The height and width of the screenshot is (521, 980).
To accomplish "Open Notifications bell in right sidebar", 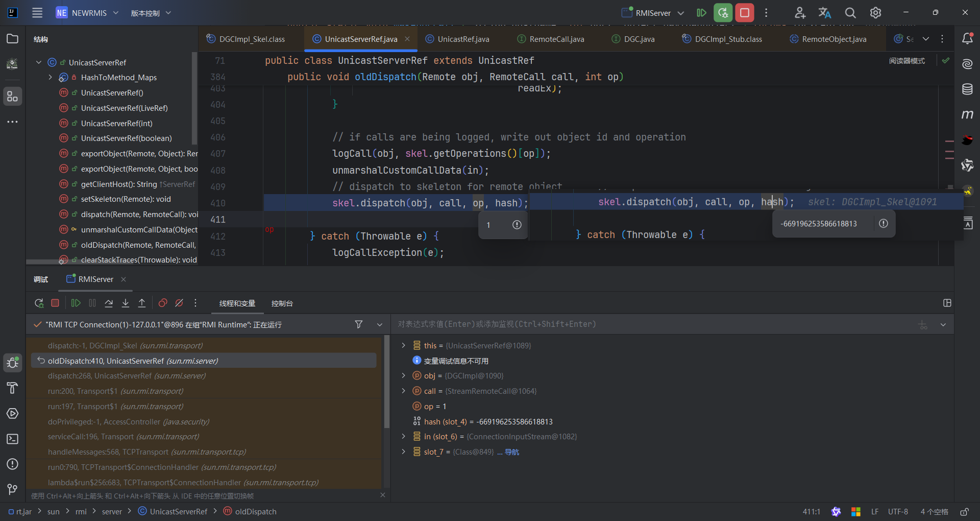I will (967, 39).
